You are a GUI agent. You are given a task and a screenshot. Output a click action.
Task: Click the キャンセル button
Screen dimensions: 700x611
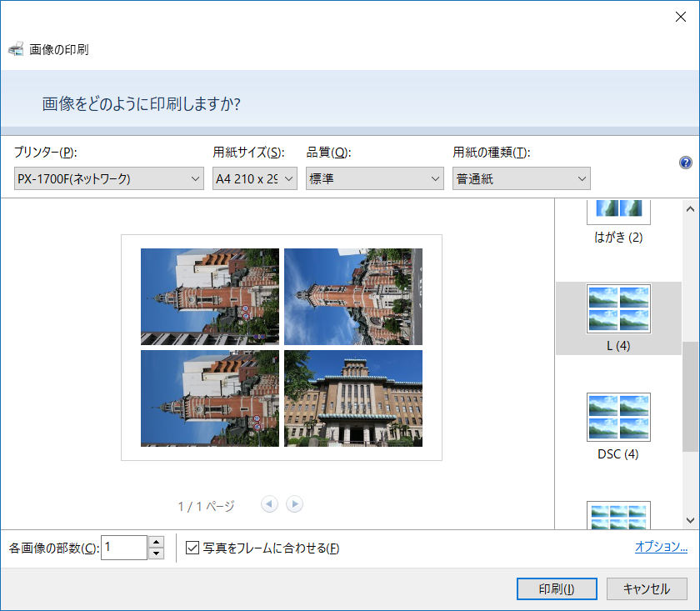tap(647, 588)
